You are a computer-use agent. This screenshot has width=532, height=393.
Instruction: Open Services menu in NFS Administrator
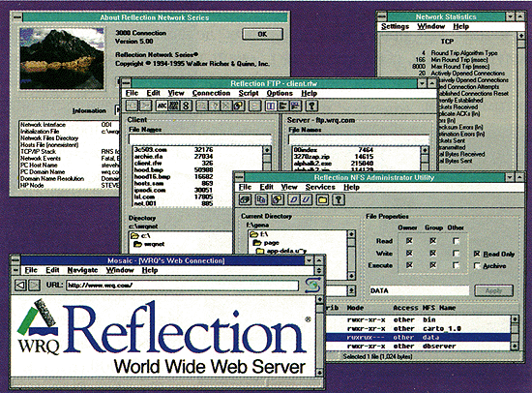pos(320,187)
